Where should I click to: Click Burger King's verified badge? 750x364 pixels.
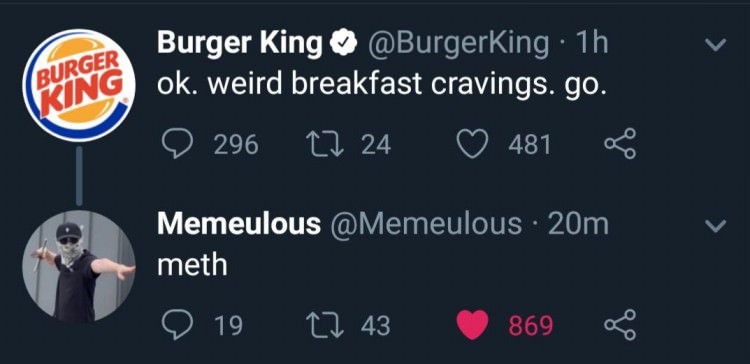[343, 44]
